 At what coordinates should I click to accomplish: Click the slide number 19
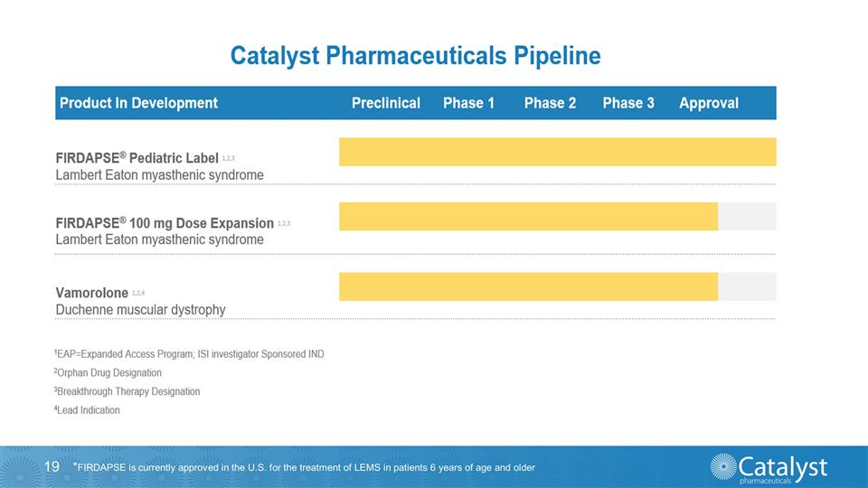tap(52, 466)
